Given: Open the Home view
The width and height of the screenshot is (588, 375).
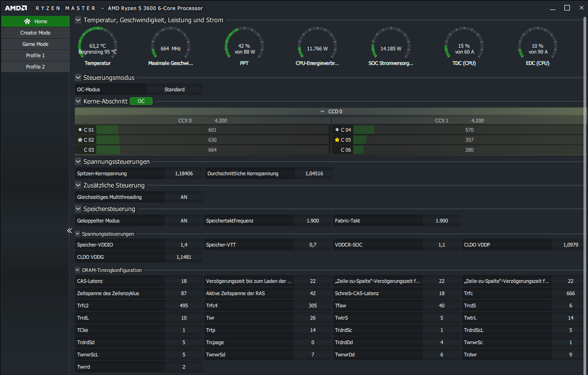Looking at the screenshot, I should click(x=35, y=21).
